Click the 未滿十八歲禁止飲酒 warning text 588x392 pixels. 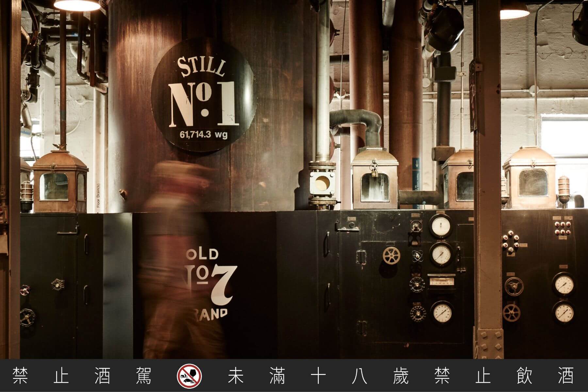[400, 376]
